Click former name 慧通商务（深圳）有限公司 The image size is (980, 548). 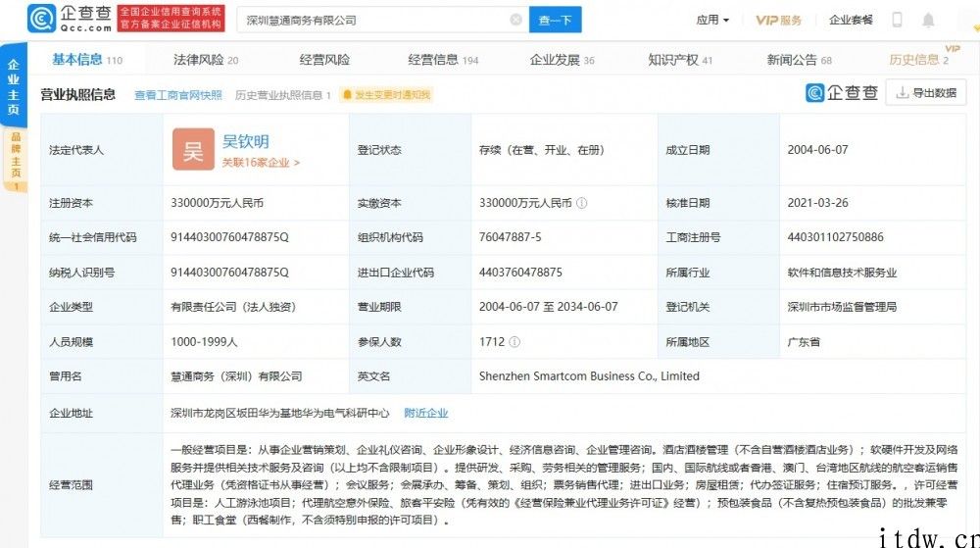[x=236, y=376]
